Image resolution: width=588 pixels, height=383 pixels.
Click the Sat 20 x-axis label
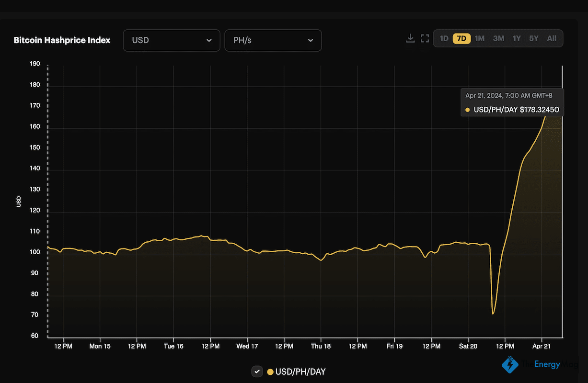[x=468, y=346]
